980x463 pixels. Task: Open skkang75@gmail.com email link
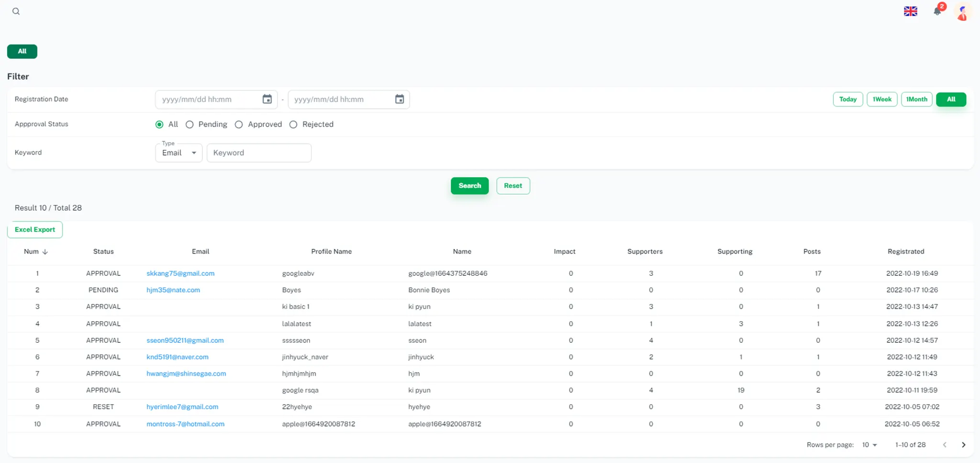(180, 273)
